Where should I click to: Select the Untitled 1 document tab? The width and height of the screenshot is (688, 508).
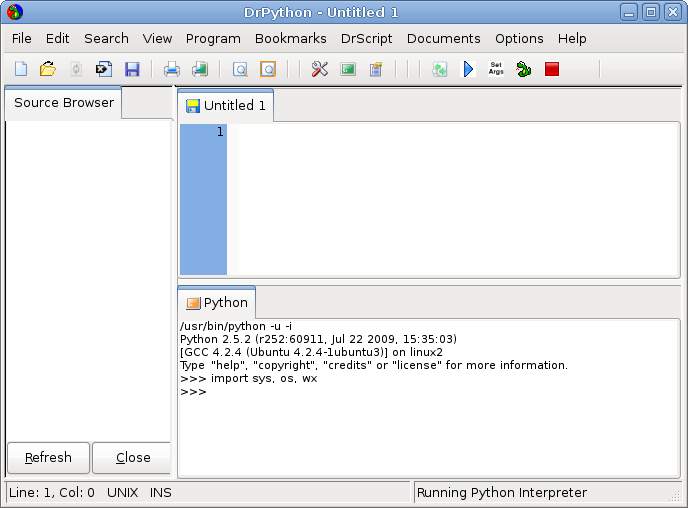tap(226, 105)
